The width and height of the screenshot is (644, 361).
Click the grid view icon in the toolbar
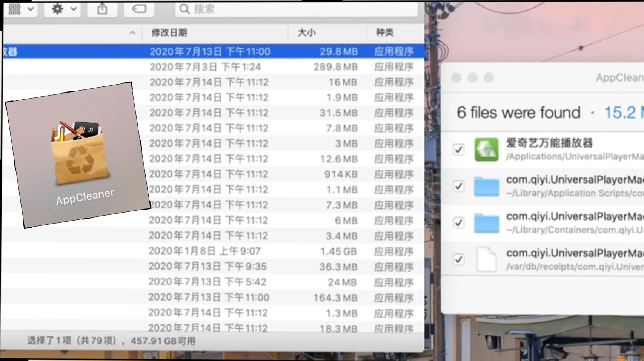pos(14,8)
